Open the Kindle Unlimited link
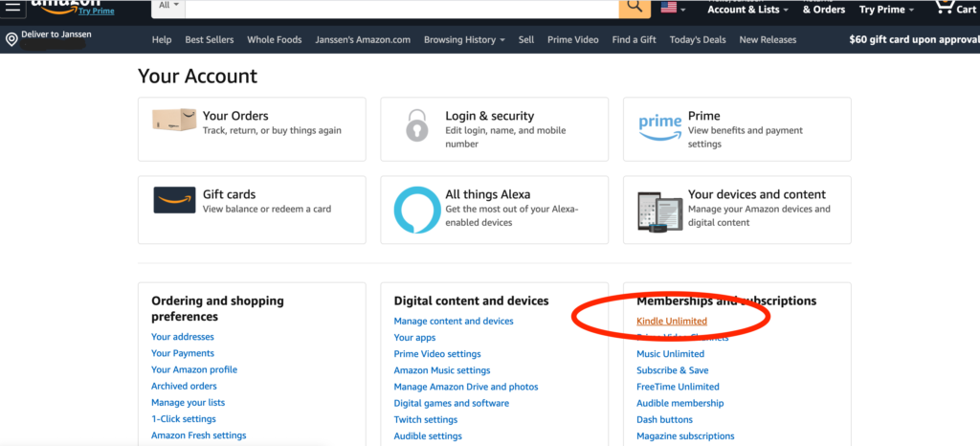Screen dimensions: 980x446 (x=671, y=321)
